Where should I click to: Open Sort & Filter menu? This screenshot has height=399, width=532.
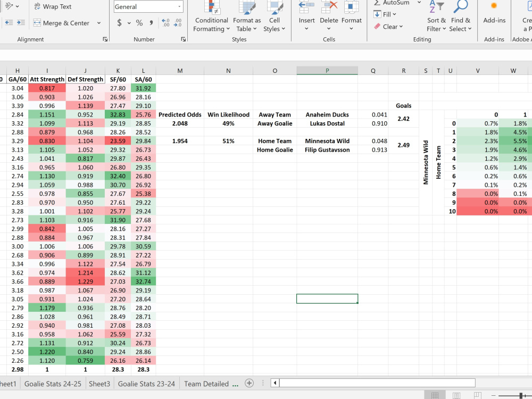click(x=436, y=16)
